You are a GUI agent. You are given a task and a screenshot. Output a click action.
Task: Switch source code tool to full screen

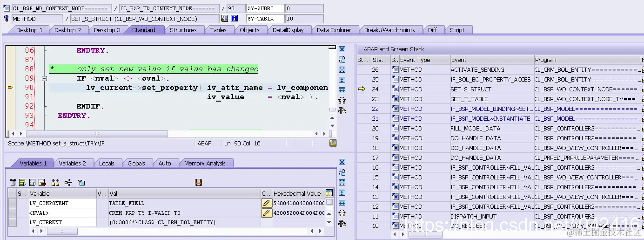tap(342, 69)
